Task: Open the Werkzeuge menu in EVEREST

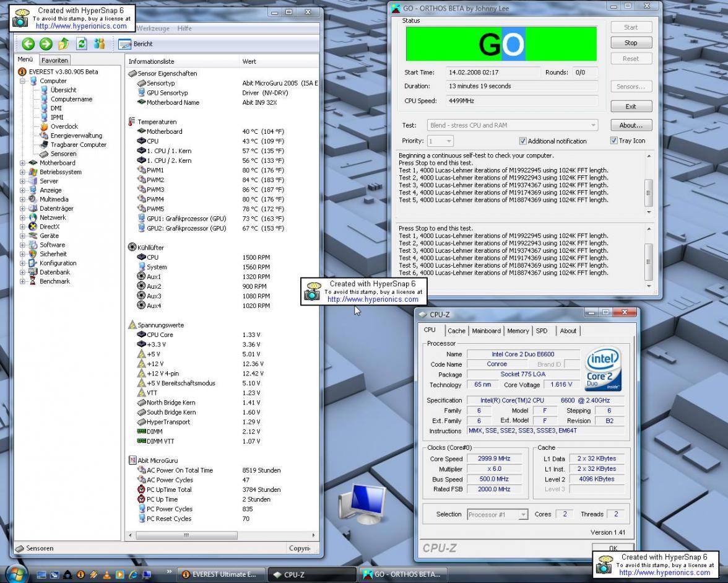Action: [x=154, y=28]
